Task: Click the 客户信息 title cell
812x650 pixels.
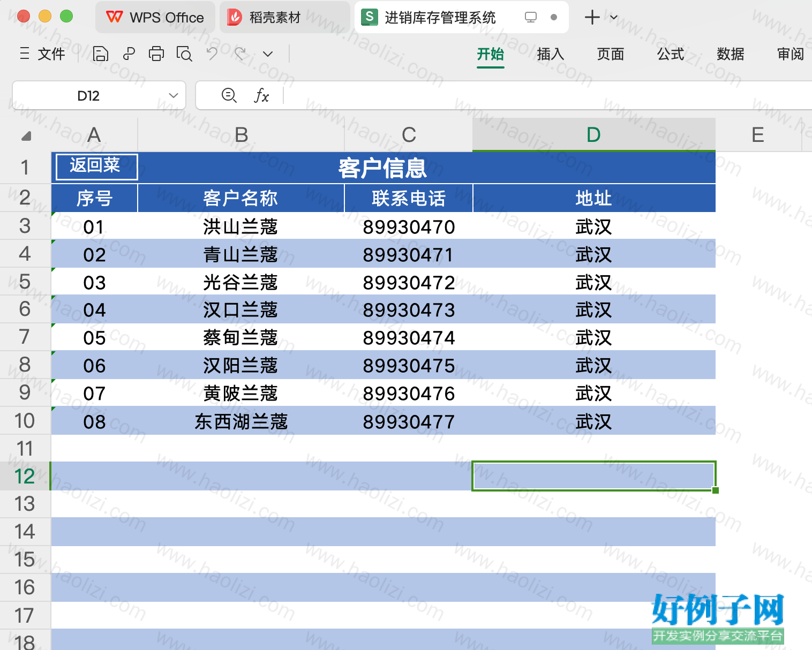Action: (x=383, y=168)
